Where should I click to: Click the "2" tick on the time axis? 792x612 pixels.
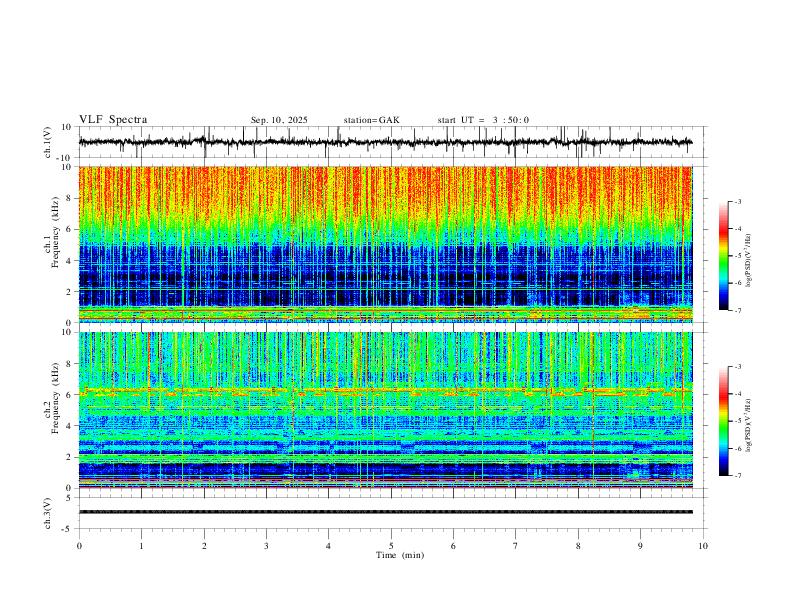204,546
